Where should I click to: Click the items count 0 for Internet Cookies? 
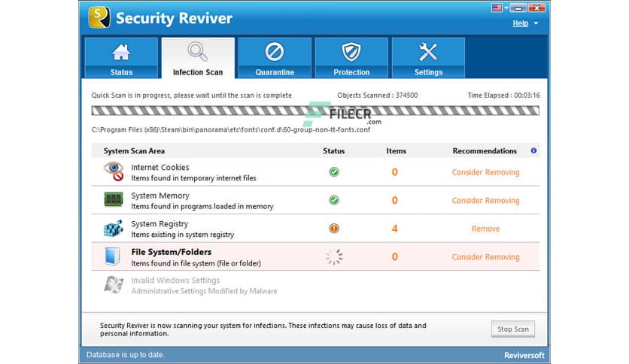(x=395, y=172)
